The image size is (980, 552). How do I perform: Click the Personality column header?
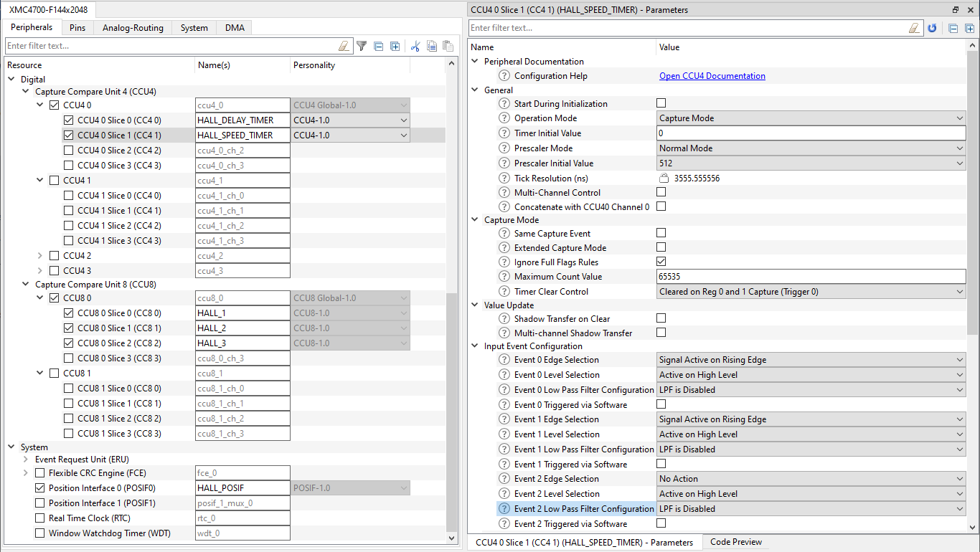click(350, 65)
